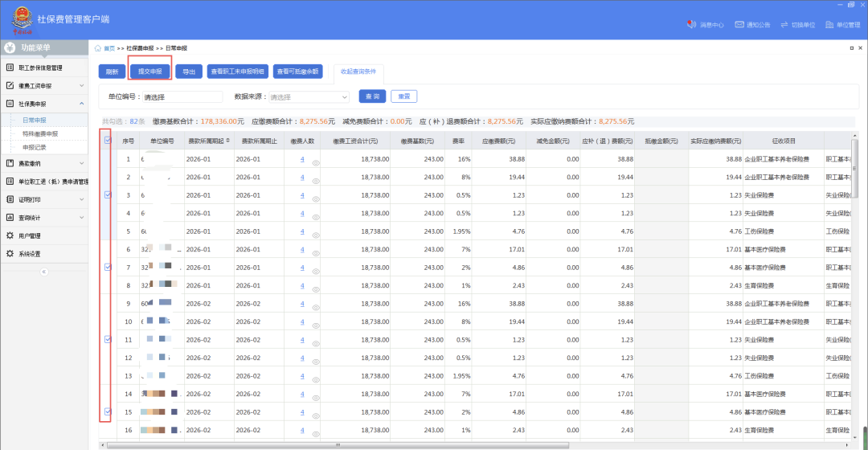This screenshot has width=868, height=450.
Task: Expand the 查询统计 menu chevron
Action: tap(82, 218)
